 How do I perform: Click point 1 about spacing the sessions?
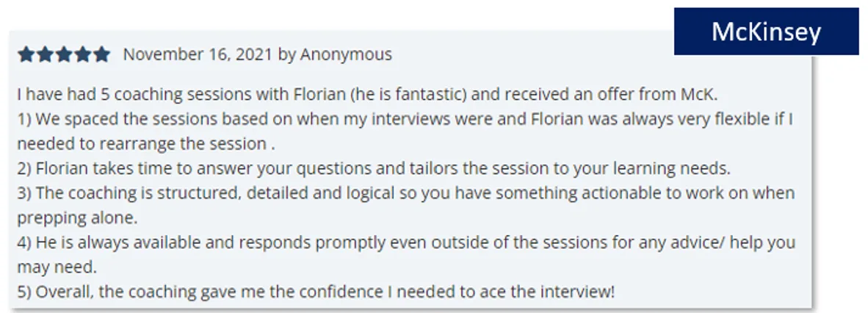pyautogui.click(x=405, y=120)
